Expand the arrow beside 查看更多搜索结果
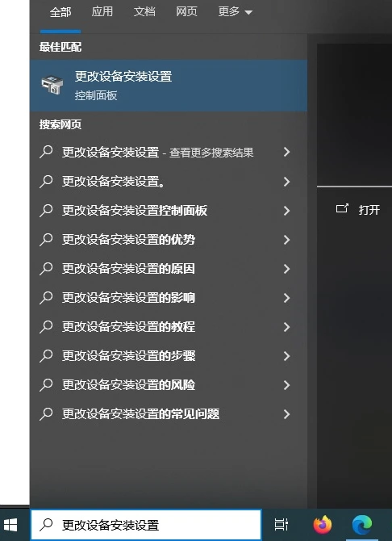 click(286, 152)
